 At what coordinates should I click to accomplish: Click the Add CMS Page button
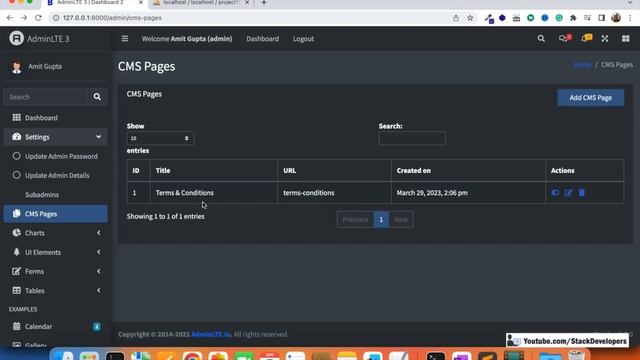coord(590,98)
